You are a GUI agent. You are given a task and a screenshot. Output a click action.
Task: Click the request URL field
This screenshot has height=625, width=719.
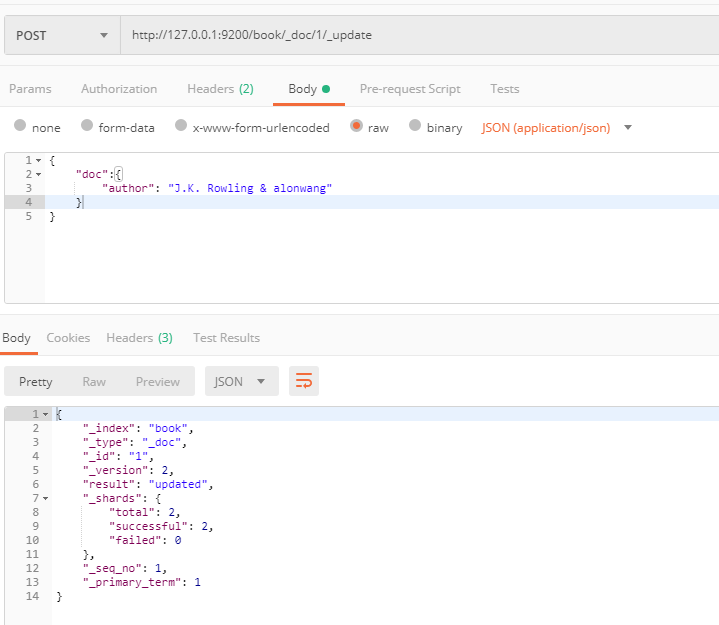point(420,35)
